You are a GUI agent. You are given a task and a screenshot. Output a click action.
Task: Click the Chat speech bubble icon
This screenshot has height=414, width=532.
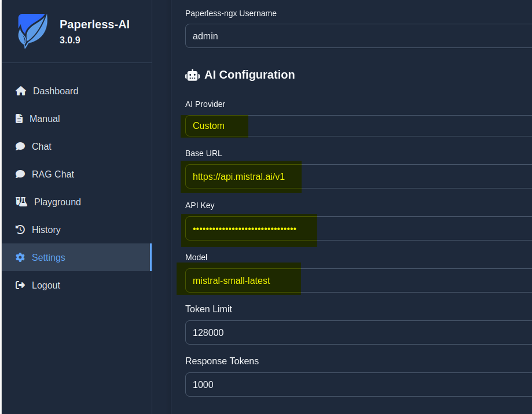(x=20, y=146)
